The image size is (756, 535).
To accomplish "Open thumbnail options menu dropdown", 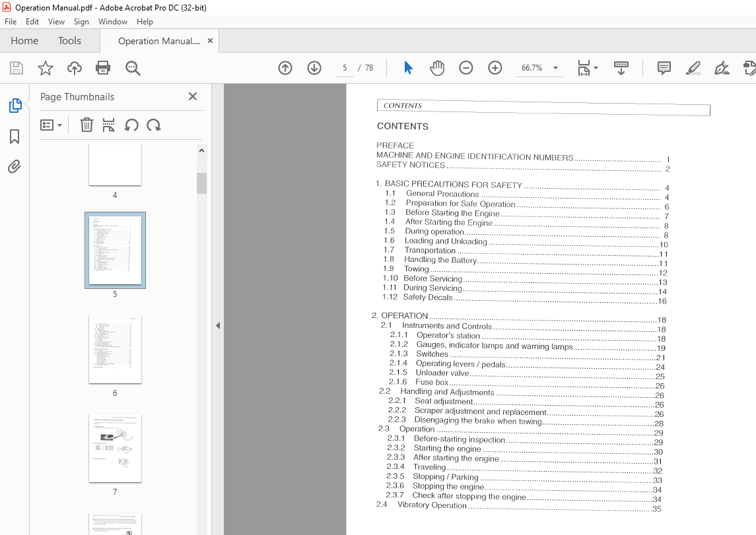I will pos(51,125).
